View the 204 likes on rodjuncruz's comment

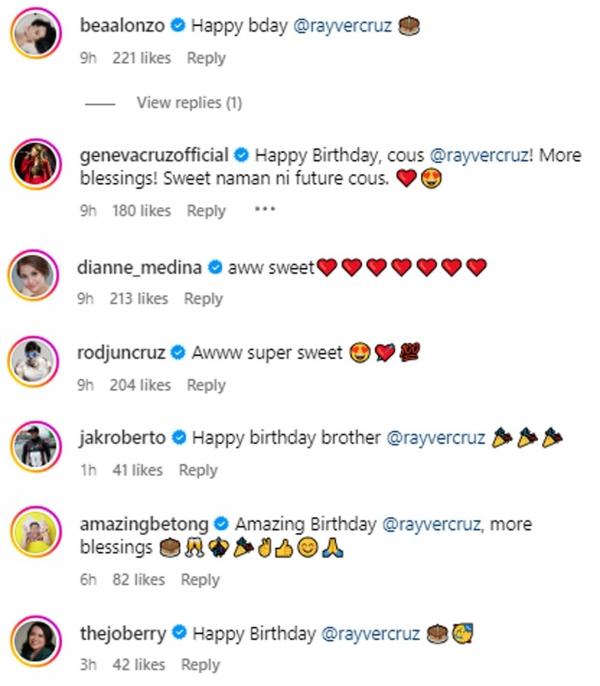click(x=142, y=385)
